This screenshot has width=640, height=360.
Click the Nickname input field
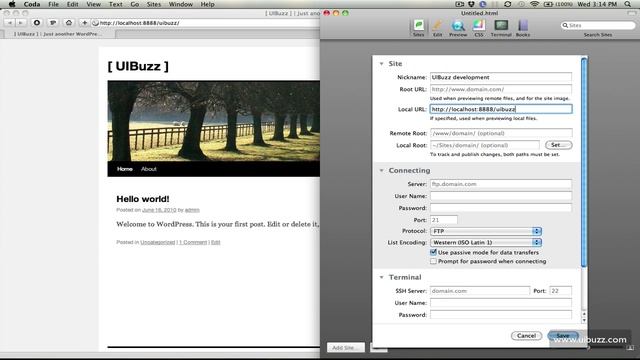coord(501,77)
